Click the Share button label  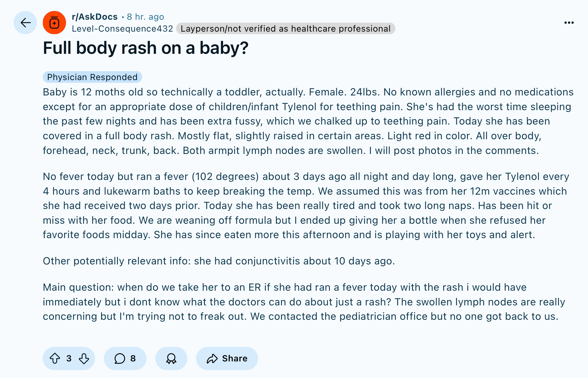tap(235, 358)
